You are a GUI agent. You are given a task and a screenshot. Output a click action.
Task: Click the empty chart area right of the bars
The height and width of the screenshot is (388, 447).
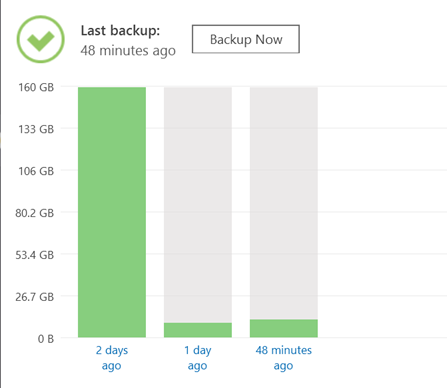(x=382, y=212)
